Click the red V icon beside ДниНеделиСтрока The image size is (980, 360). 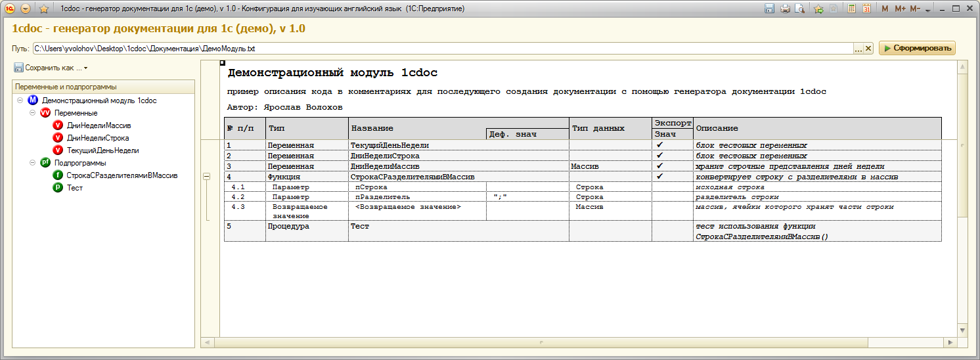coord(58,138)
